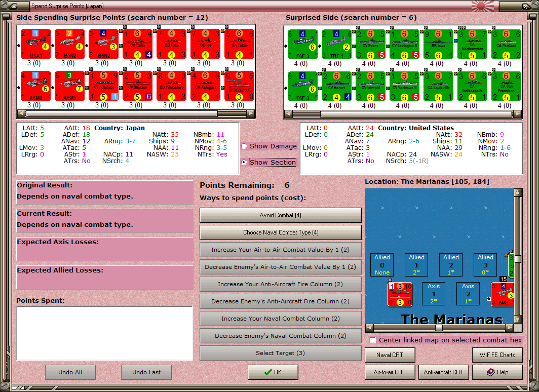Decrease enemy's anti-aircraft fire column
Viewport: 539px width, 392px height.
[x=280, y=301]
